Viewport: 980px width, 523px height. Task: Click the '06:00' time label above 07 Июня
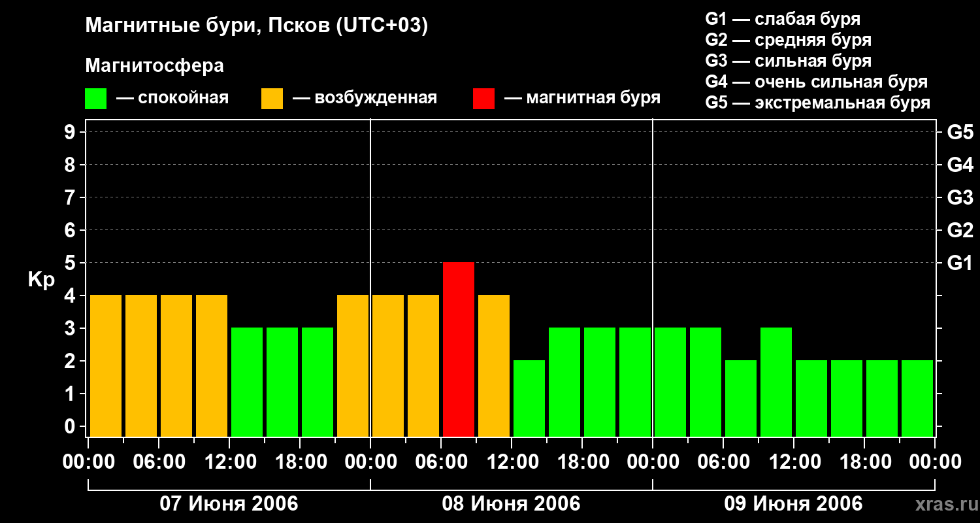click(159, 462)
